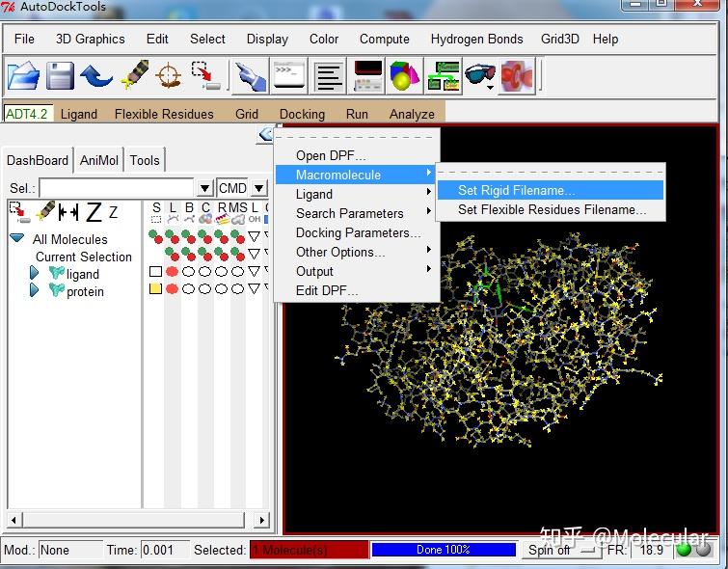
Task: Click the floppy disk save icon
Action: [60, 75]
